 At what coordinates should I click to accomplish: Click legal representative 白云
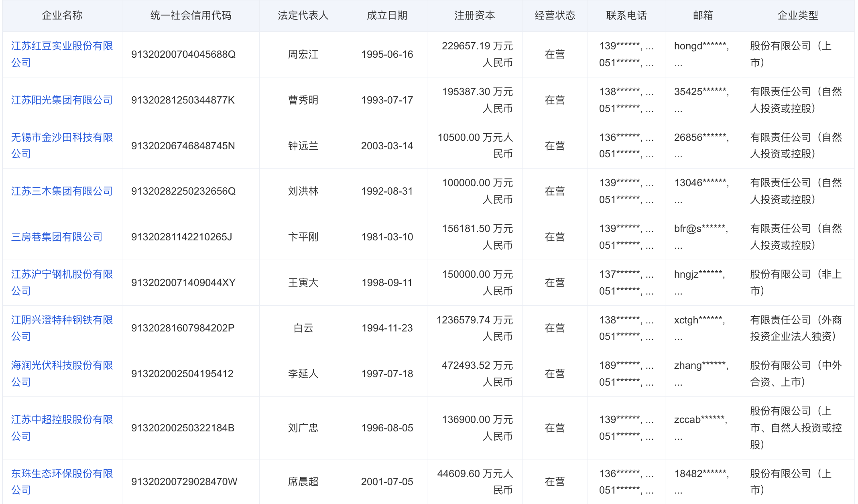(x=303, y=328)
